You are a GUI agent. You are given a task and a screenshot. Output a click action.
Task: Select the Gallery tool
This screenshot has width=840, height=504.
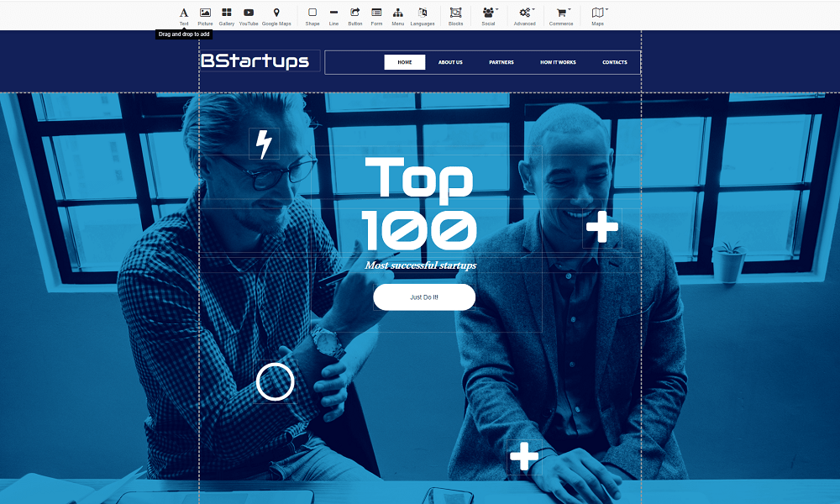point(227,16)
